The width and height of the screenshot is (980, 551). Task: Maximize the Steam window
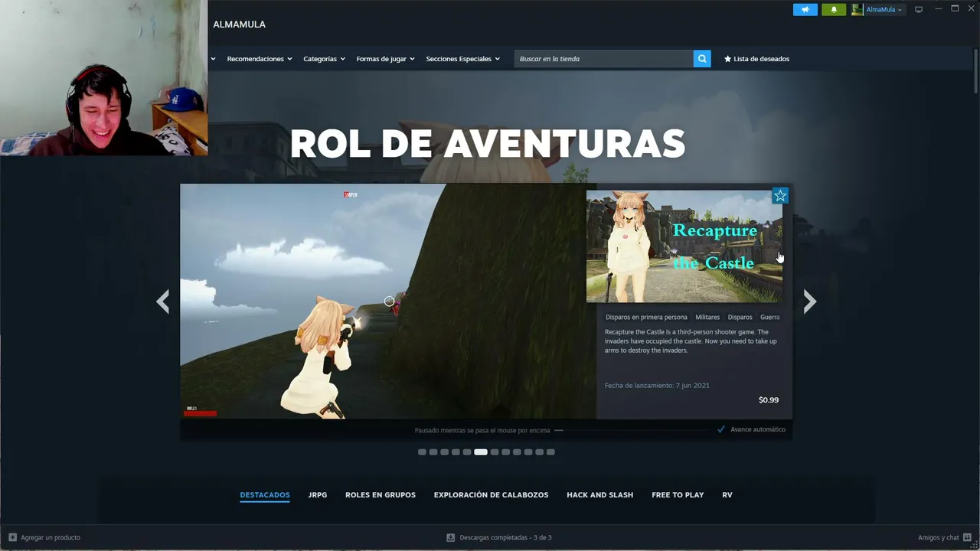pyautogui.click(x=955, y=8)
